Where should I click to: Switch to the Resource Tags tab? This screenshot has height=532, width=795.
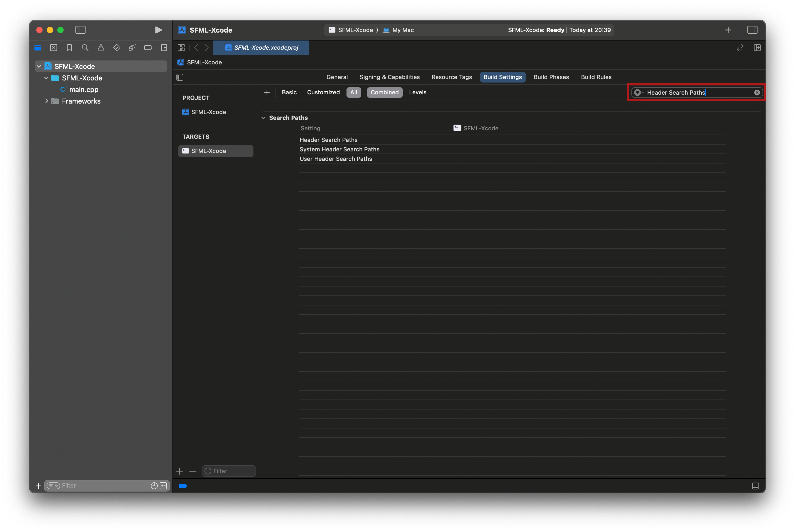coord(452,77)
